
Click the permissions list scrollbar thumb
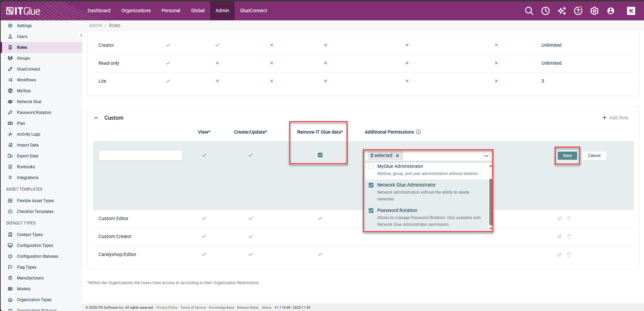tap(491, 202)
